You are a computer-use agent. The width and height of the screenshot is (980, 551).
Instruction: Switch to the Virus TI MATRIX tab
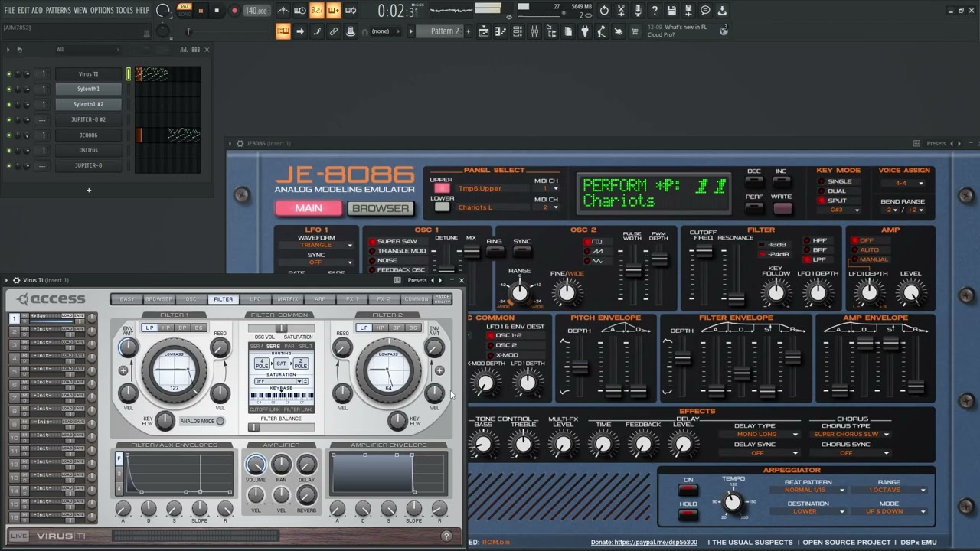click(287, 299)
